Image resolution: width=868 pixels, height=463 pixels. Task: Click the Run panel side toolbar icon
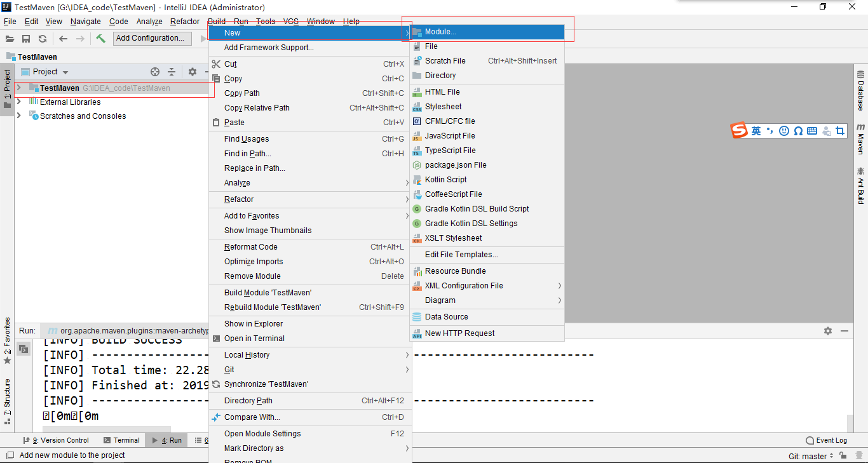click(24, 349)
